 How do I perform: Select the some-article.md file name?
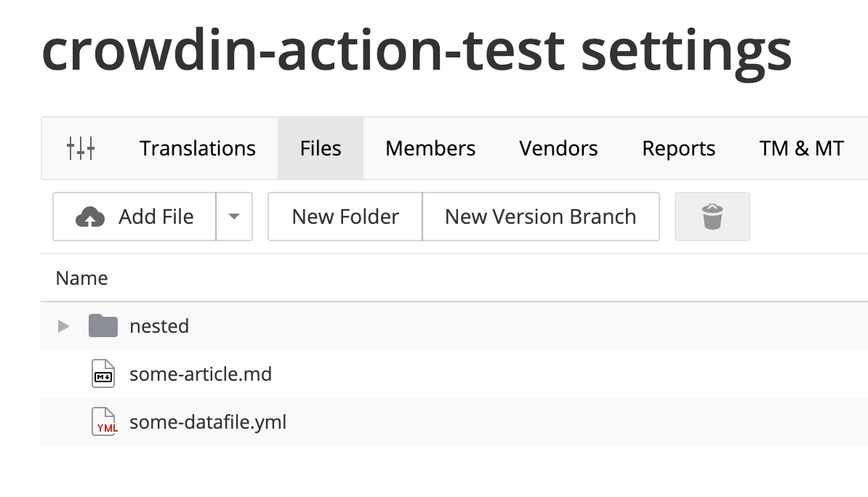201,374
